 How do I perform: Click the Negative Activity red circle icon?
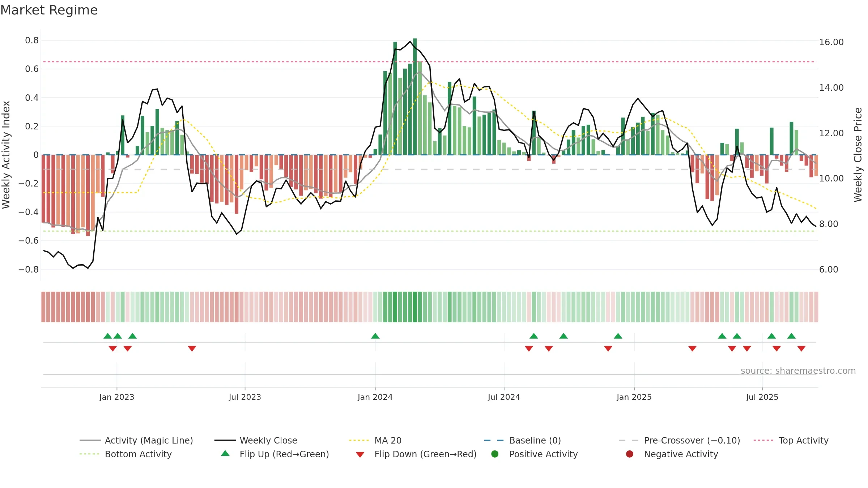click(x=630, y=454)
